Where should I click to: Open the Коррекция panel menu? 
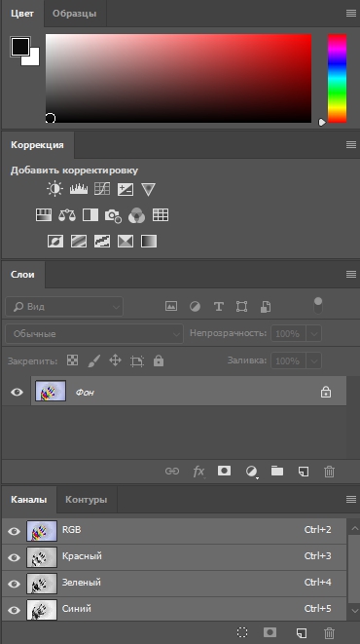click(x=351, y=144)
